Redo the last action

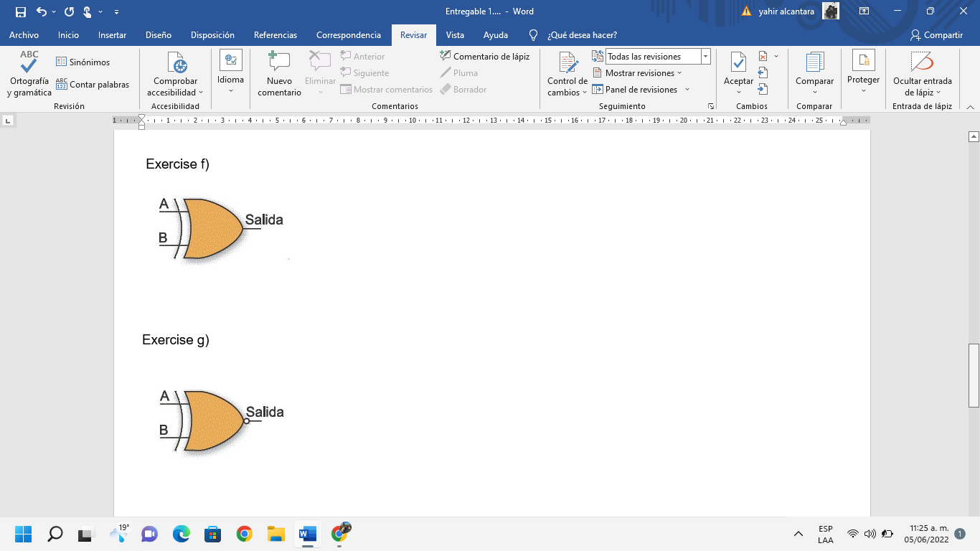pyautogui.click(x=69, y=11)
